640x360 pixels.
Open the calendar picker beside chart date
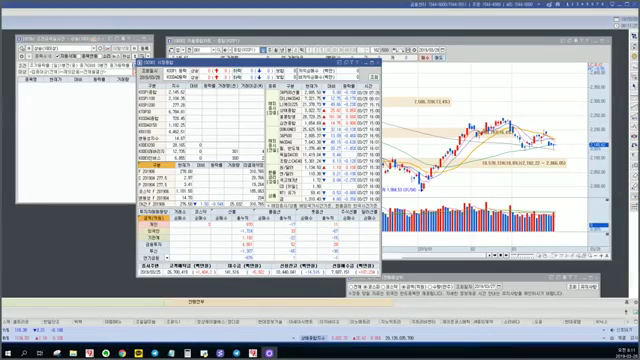click(x=442, y=50)
